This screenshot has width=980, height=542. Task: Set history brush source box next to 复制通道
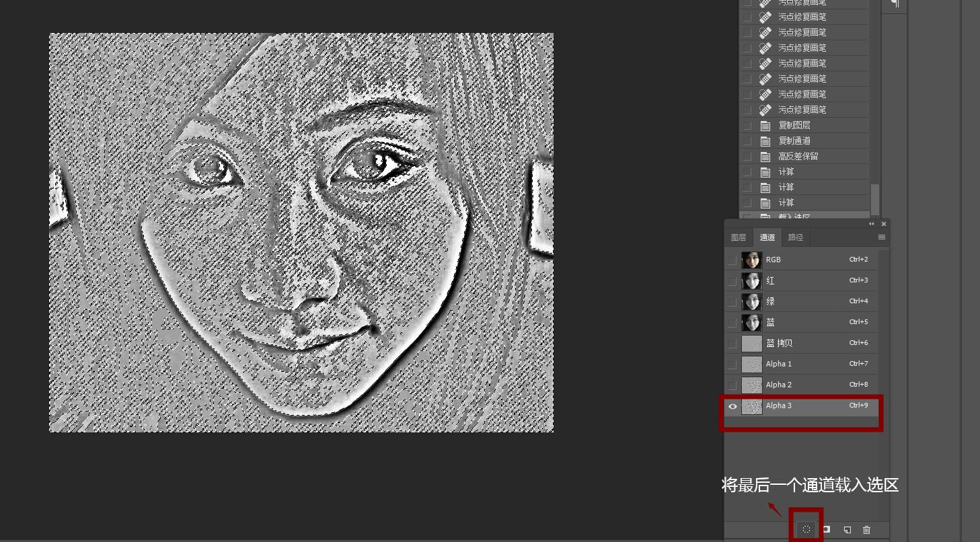click(747, 141)
